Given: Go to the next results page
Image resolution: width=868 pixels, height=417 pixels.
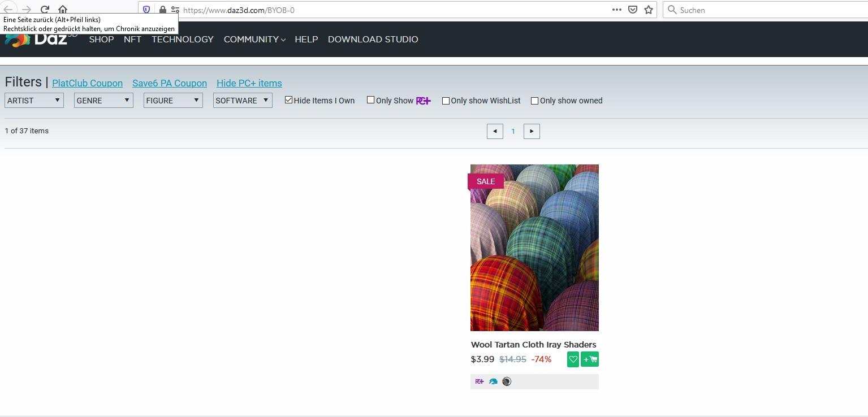Looking at the screenshot, I should pos(532,131).
